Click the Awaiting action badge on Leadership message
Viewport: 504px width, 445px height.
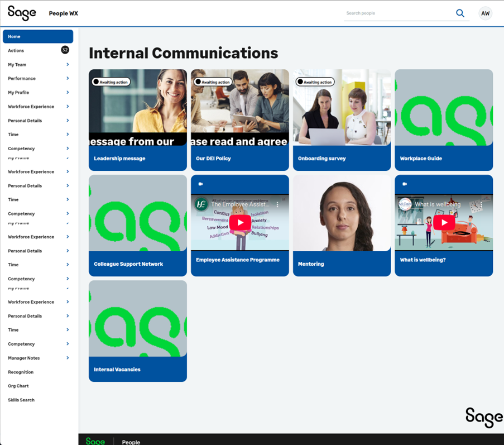coord(111,82)
